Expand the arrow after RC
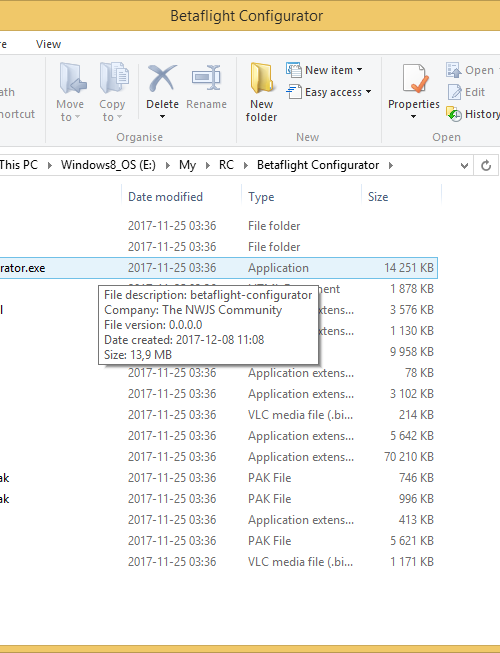 [246, 165]
